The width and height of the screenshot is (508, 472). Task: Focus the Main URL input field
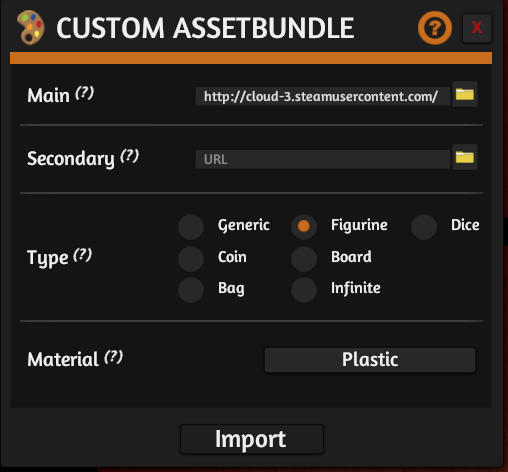click(323, 96)
